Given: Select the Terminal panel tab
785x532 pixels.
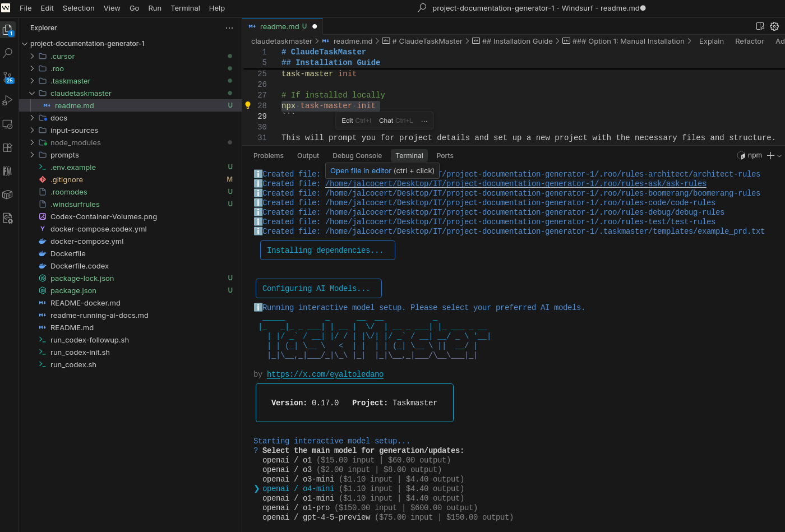Looking at the screenshot, I should [409, 155].
